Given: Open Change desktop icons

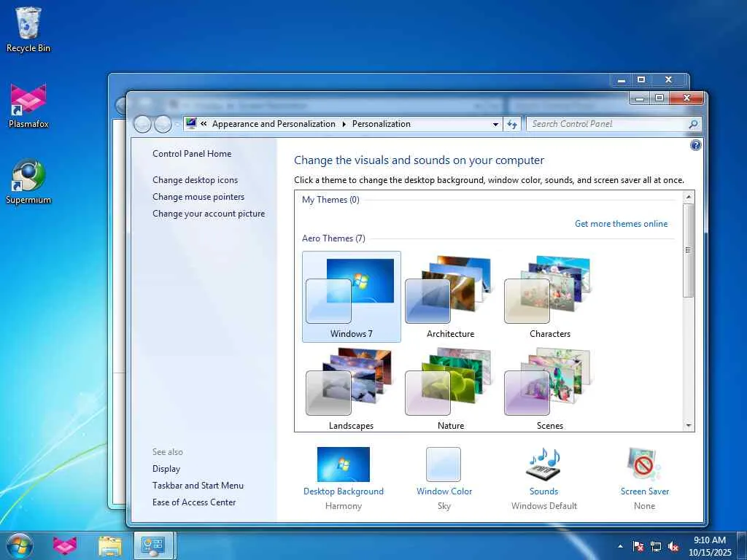Looking at the screenshot, I should point(195,180).
